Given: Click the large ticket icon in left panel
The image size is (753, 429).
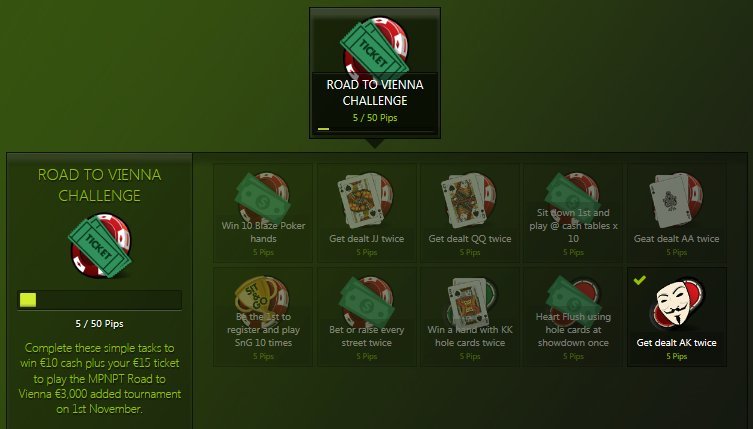Looking at the screenshot, I should tap(100, 246).
